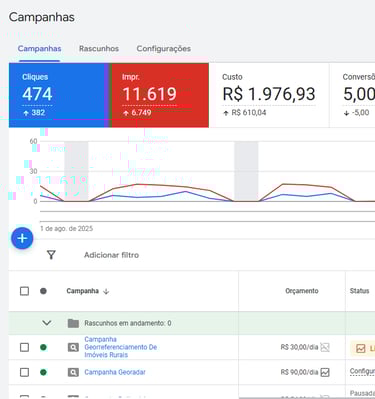Click the search campaign icon beside Campanha Georadar
This screenshot has width=375, height=399.
click(73, 372)
